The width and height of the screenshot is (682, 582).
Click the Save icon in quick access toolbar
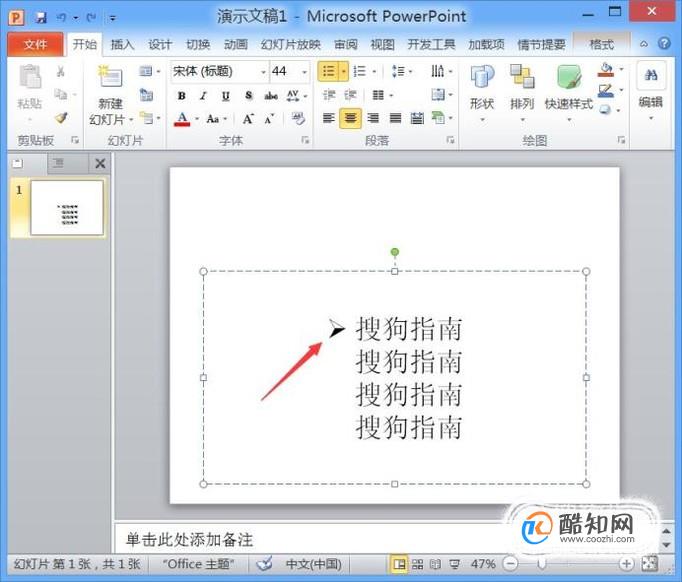[41, 17]
